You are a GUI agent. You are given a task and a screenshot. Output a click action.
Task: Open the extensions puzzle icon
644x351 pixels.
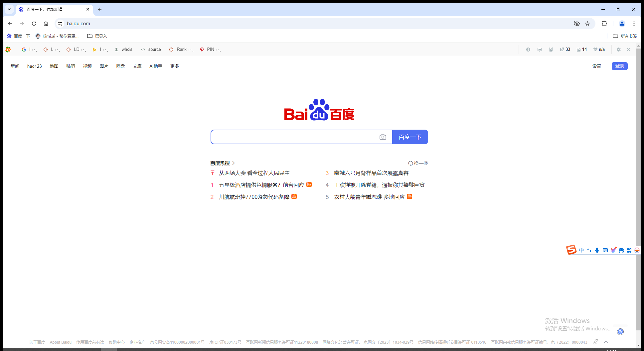tap(604, 24)
